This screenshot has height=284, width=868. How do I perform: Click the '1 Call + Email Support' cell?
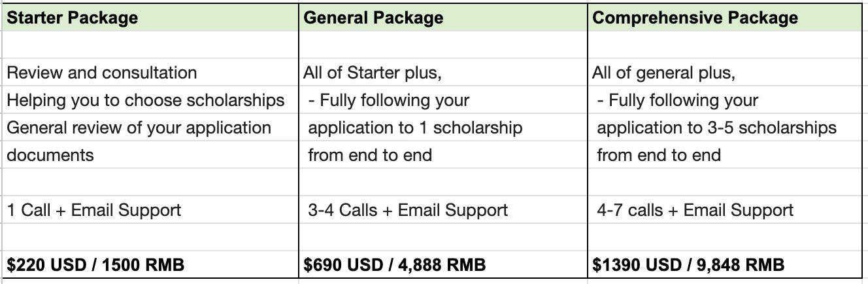click(x=94, y=210)
